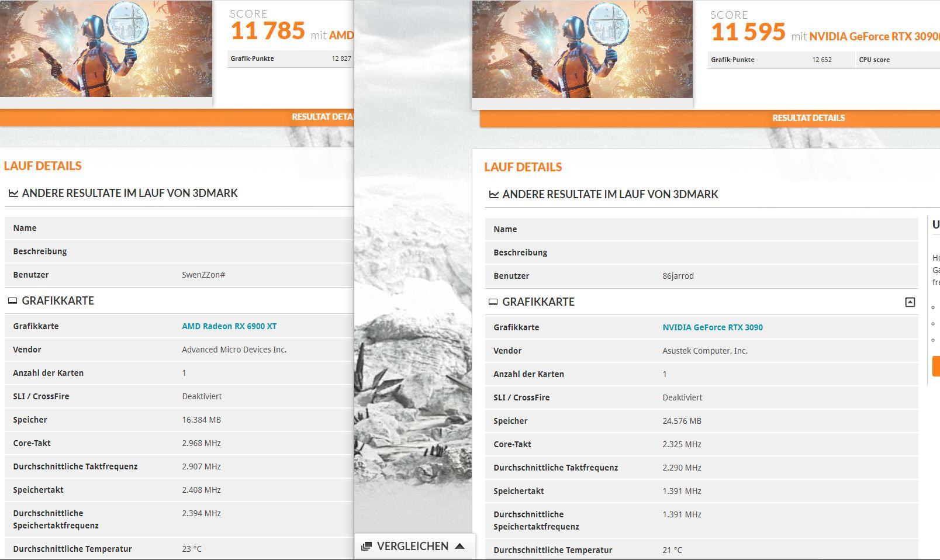Click the 'mit NVIDIA GeForce RTX 3090' title link
The image size is (940, 560).
coord(865,36)
